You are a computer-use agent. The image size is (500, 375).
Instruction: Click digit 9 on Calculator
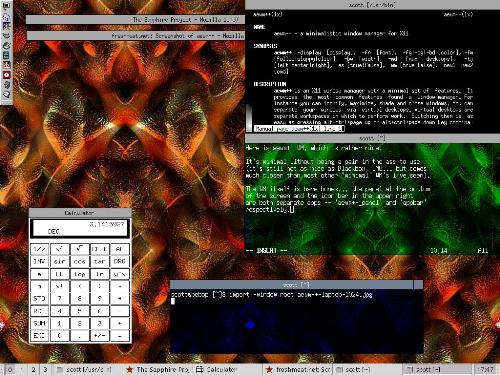pyautogui.click(x=99, y=299)
